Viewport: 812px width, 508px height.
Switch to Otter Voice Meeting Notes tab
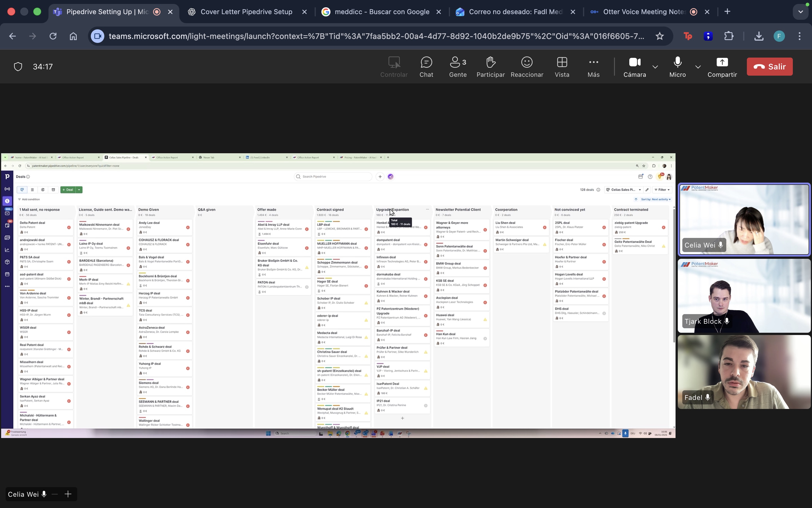point(644,12)
